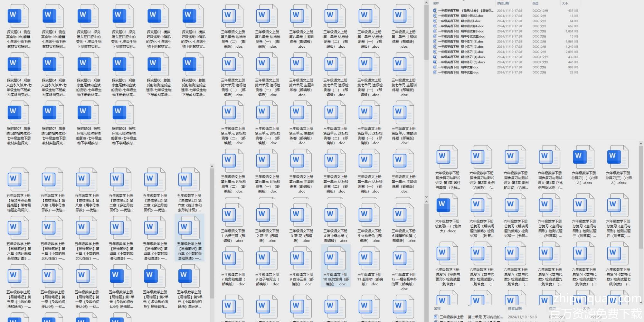The width and height of the screenshot is (644, 322).
Task: Select the row 一年级英语下册 【单元AB卷】
Action: pyautogui.click(x=506, y=11)
